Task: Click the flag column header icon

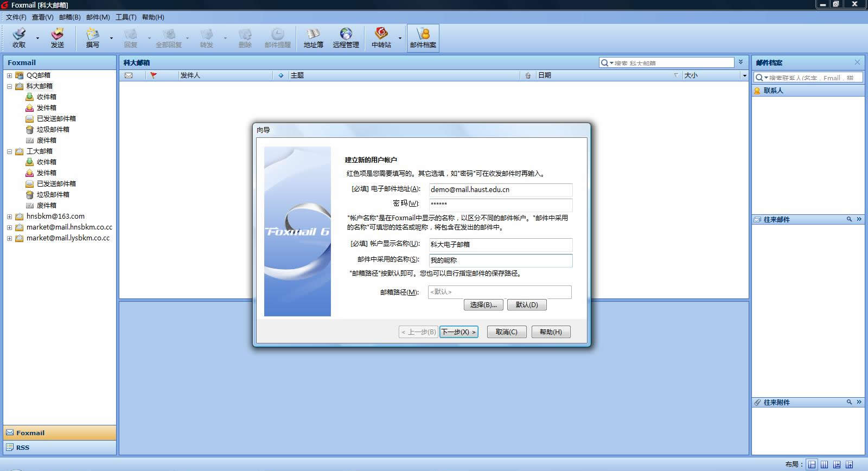Action: pyautogui.click(x=154, y=75)
